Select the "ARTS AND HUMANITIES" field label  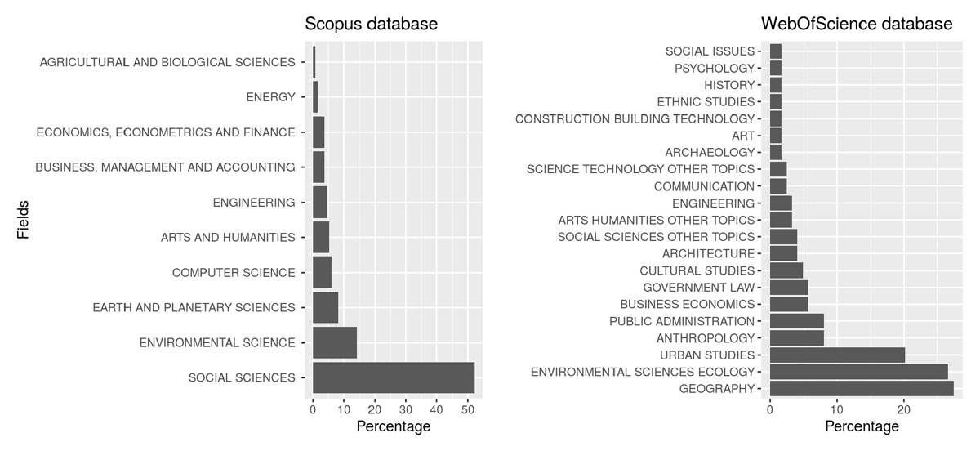pyautogui.click(x=228, y=238)
